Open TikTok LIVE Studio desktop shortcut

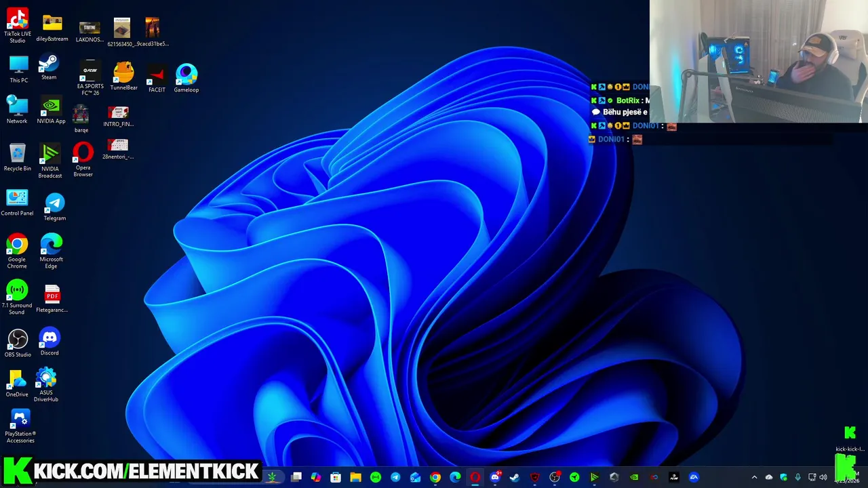18,26
